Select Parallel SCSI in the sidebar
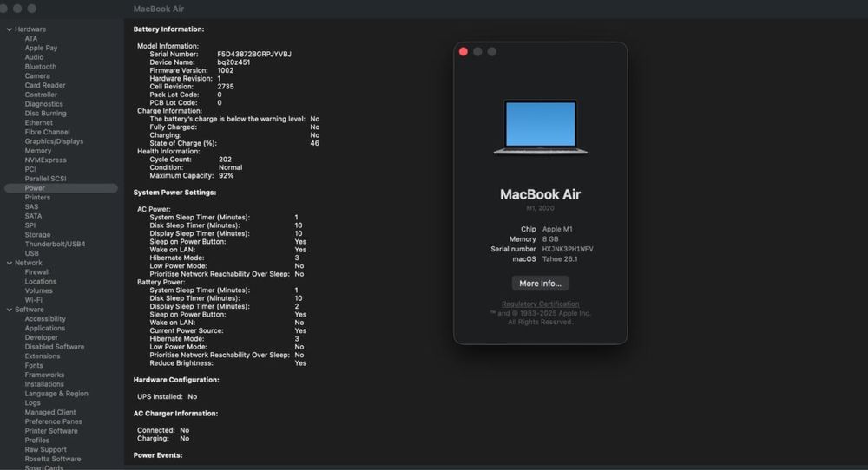The width and height of the screenshot is (868, 470). point(45,180)
